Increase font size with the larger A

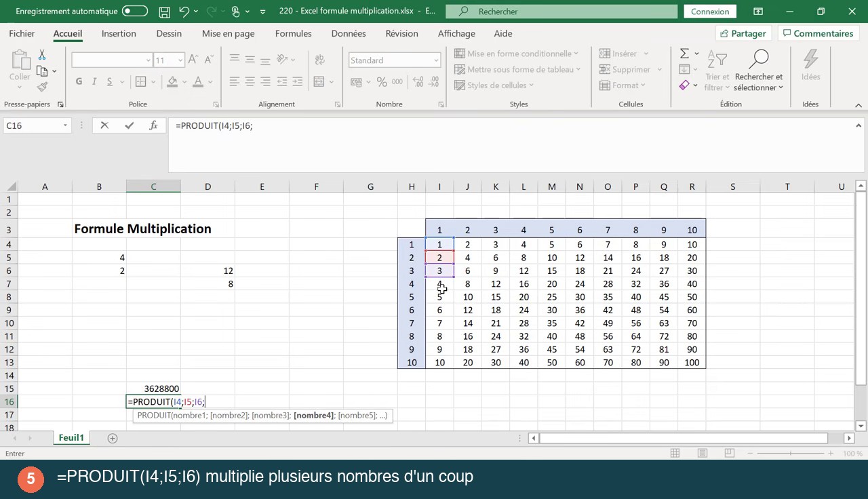(x=193, y=60)
